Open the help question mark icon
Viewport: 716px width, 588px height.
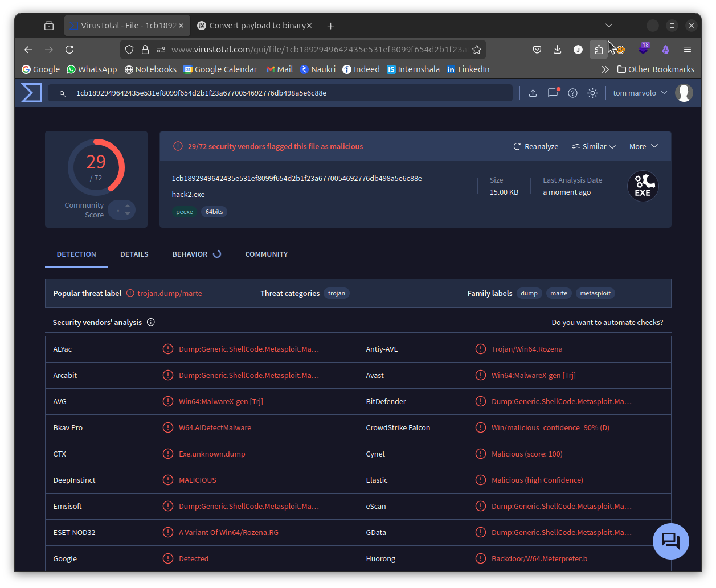572,93
